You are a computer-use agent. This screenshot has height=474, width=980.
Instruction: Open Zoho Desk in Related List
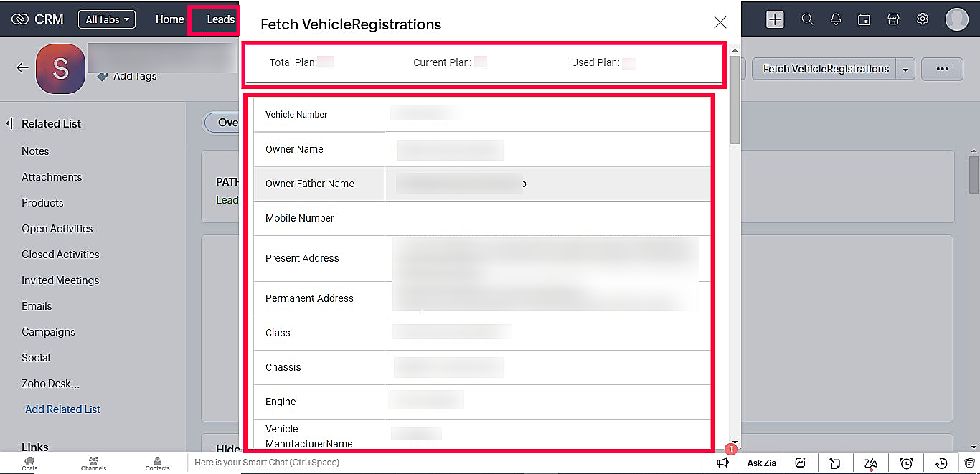[x=50, y=384]
